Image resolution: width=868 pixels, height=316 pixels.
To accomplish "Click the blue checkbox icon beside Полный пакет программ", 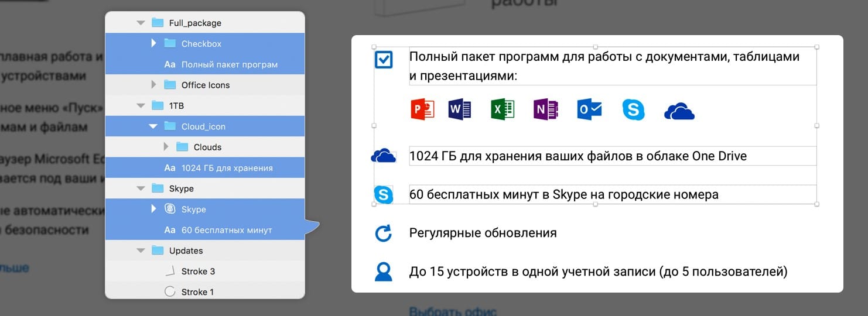I will (x=384, y=59).
